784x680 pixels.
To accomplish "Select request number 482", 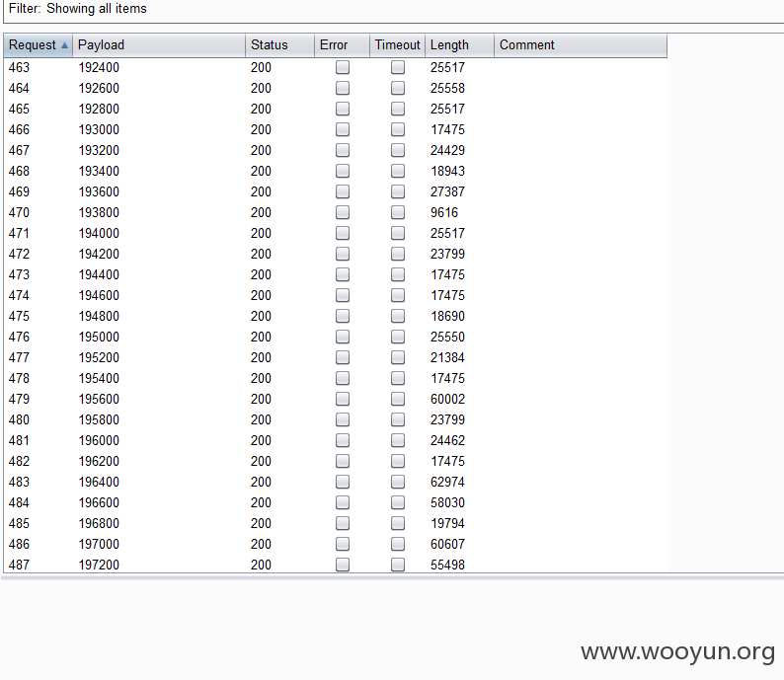I will (x=19, y=462).
